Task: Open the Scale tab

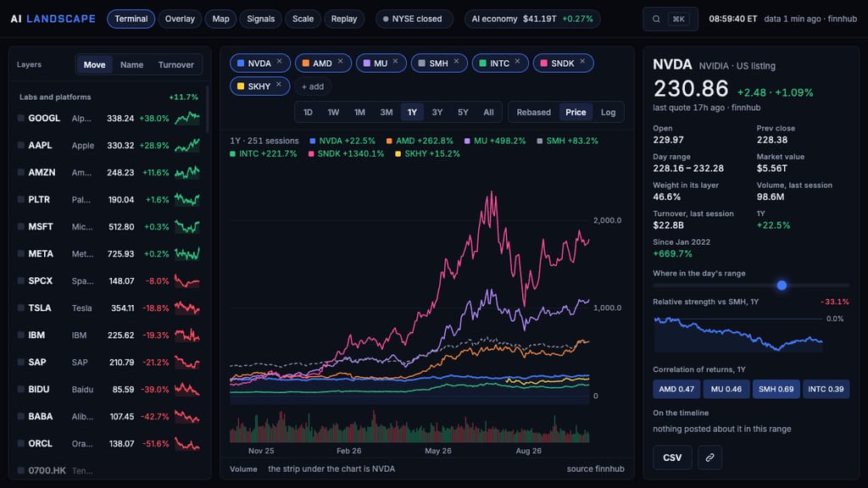Action: click(303, 19)
